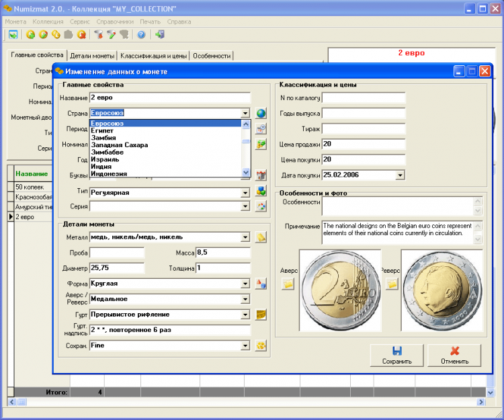Click the Сохранить button
Viewport: 504px width, 420px height.
(x=397, y=355)
